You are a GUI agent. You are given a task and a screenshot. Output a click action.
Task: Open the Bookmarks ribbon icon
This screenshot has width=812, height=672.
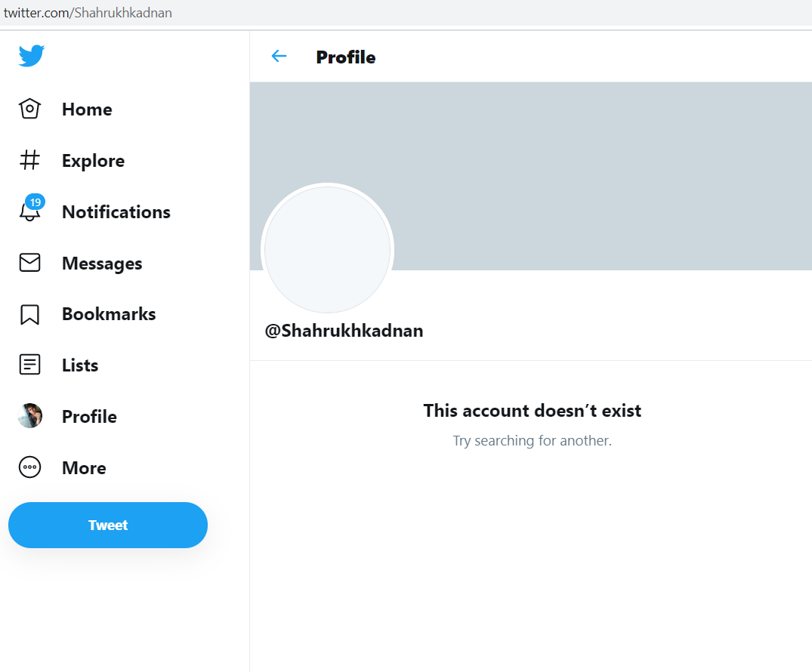click(29, 314)
